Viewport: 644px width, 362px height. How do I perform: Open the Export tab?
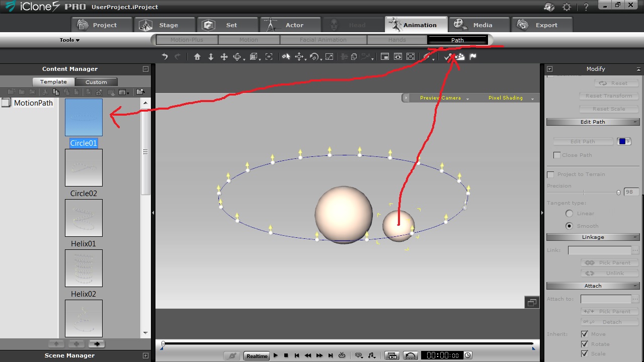point(542,25)
